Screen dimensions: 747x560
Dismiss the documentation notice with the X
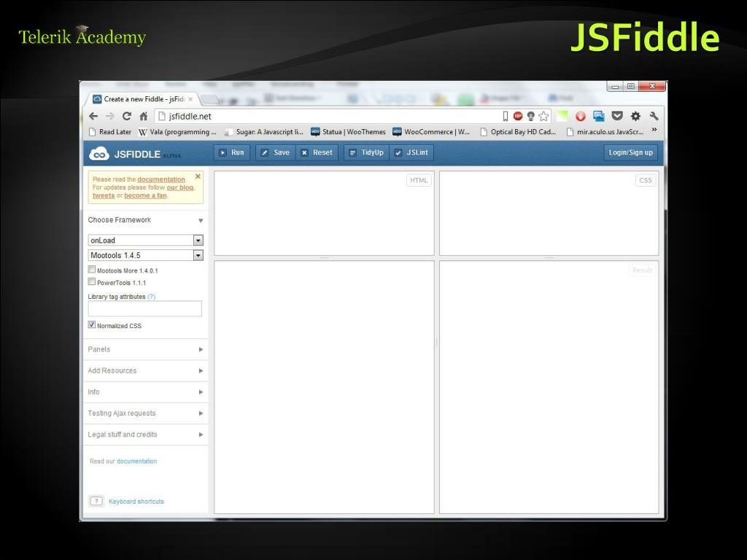[x=198, y=176]
